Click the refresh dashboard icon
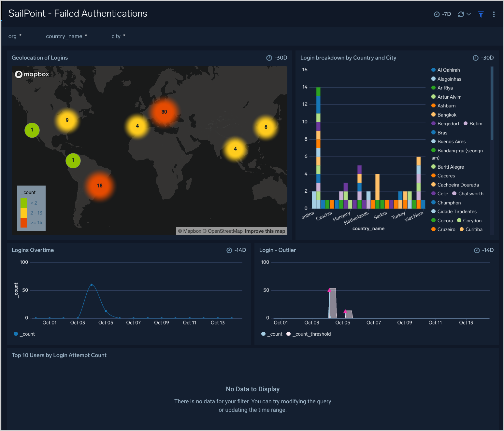The height and width of the screenshot is (431, 504). click(x=461, y=14)
